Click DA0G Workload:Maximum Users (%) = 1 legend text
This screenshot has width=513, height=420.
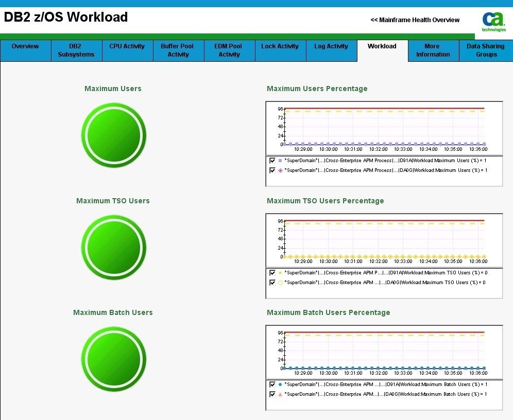click(386, 170)
